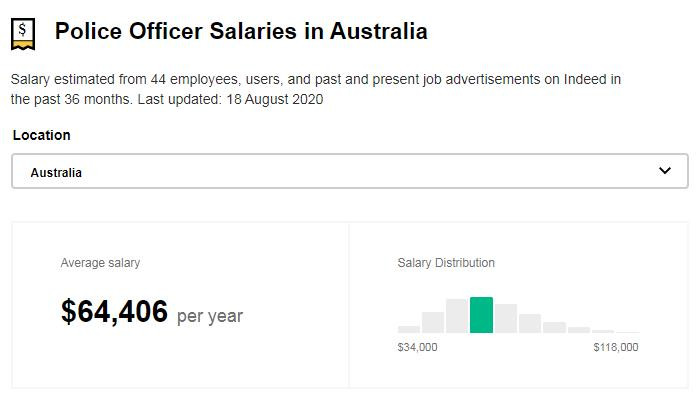This screenshot has height=405, width=699.
Task: Click the $64,406 average salary figure
Action: 114,312
